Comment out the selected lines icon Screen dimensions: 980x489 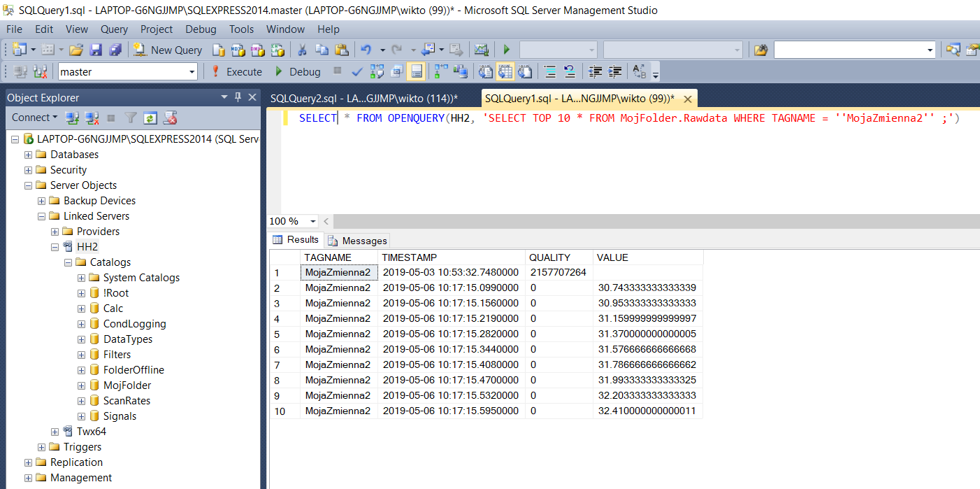tap(550, 71)
